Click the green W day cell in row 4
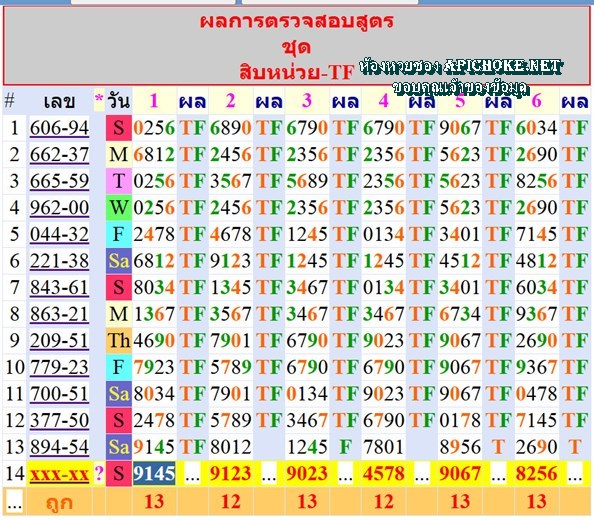 (119, 208)
